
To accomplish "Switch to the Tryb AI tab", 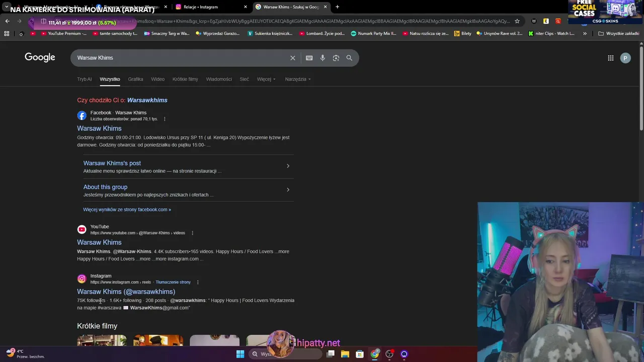I will coord(84,79).
